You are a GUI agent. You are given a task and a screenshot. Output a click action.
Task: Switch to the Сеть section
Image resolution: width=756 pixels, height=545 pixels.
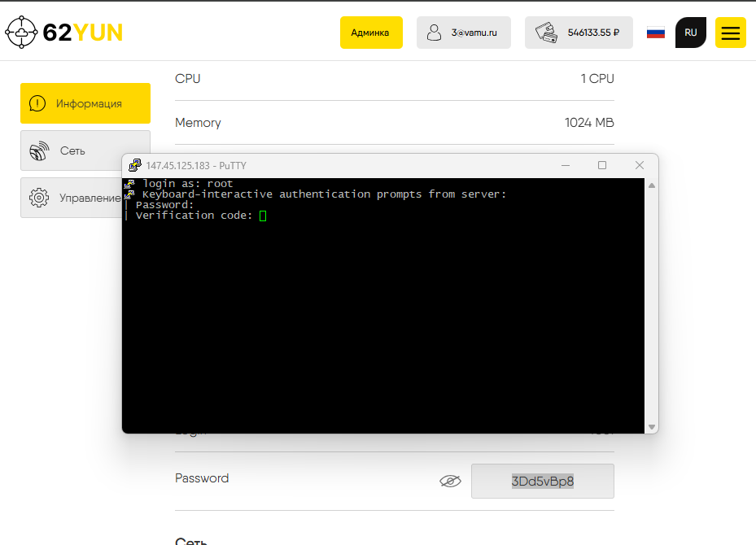click(85, 150)
